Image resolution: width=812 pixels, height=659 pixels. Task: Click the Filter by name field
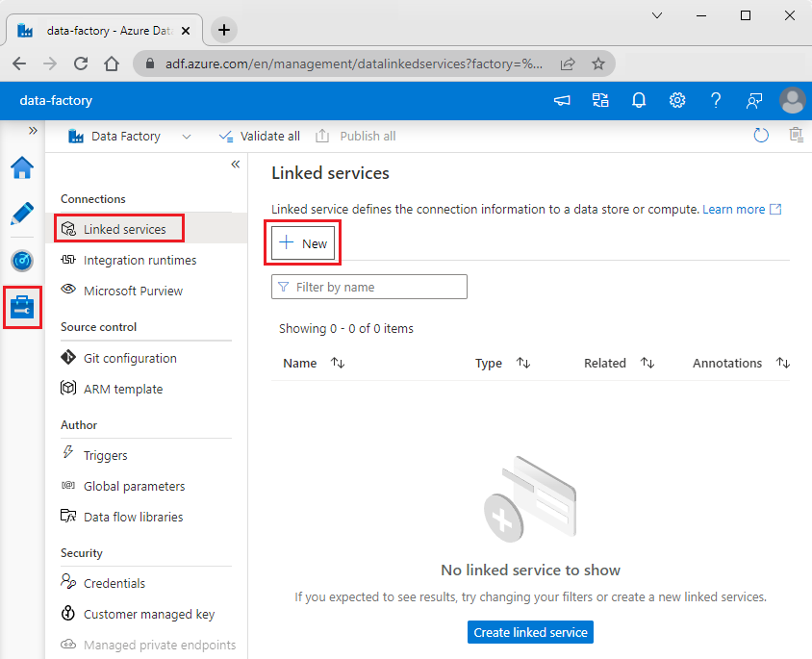pos(369,287)
